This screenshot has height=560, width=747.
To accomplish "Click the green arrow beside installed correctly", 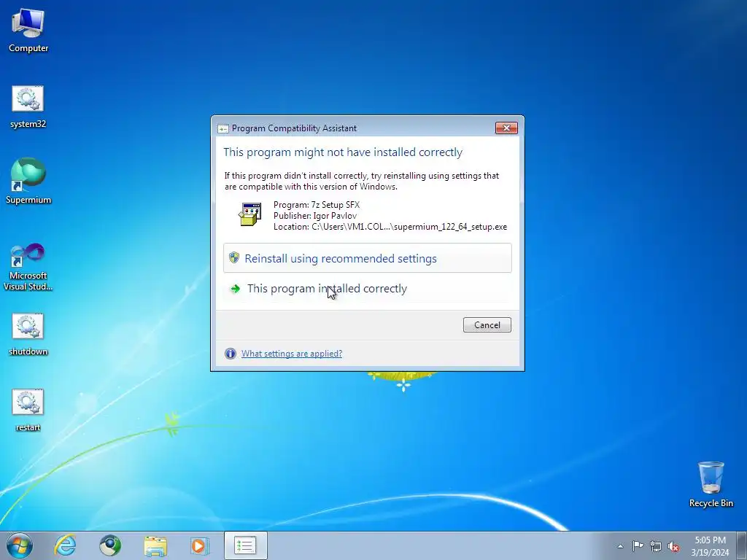I will pyautogui.click(x=236, y=289).
